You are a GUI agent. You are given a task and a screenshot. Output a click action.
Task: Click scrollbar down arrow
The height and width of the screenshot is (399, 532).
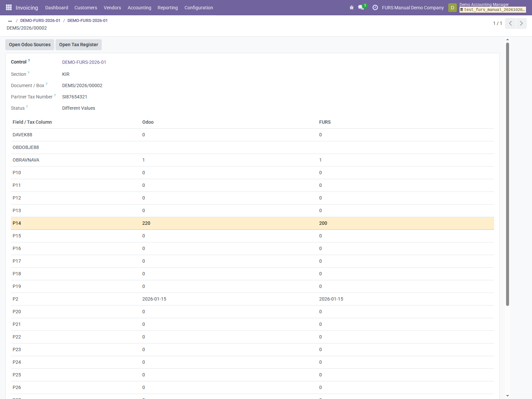[507, 396]
